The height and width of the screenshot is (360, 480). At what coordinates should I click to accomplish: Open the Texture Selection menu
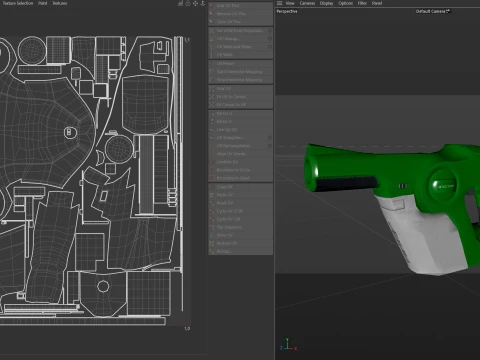[x=18, y=3]
